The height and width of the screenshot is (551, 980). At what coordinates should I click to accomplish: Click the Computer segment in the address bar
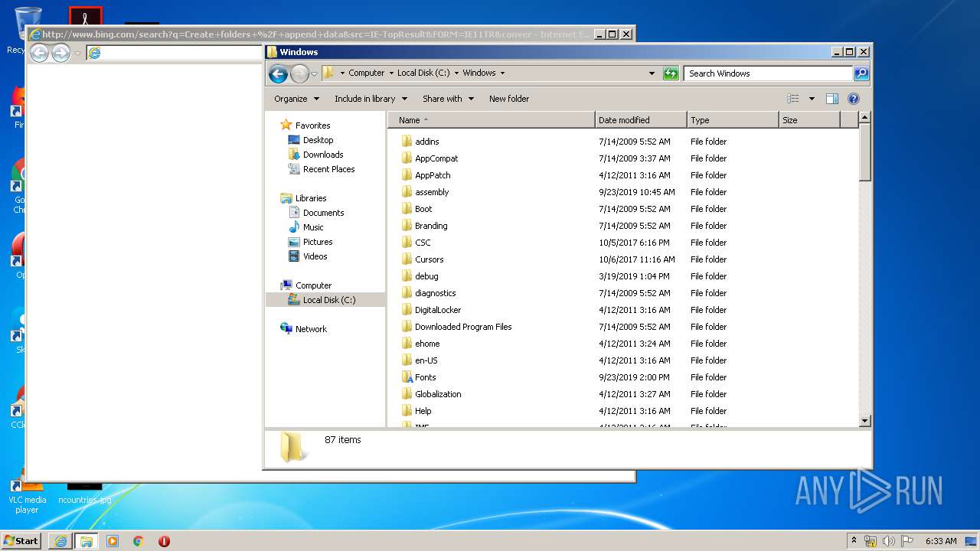[x=366, y=73]
